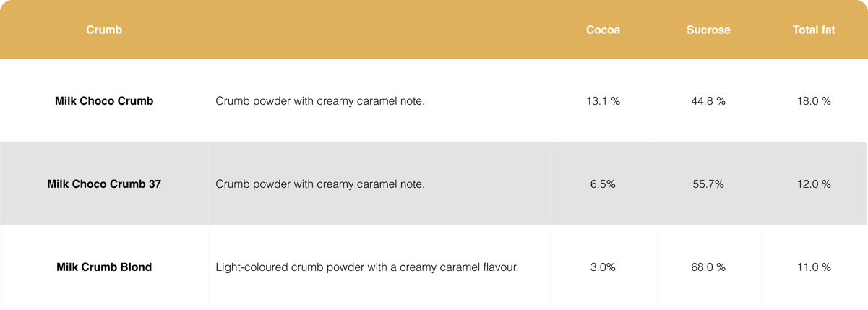Image resolution: width=868 pixels, height=310 pixels.
Task: Click the description for Milk Choco Crumb 37
Action: pos(320,184)
